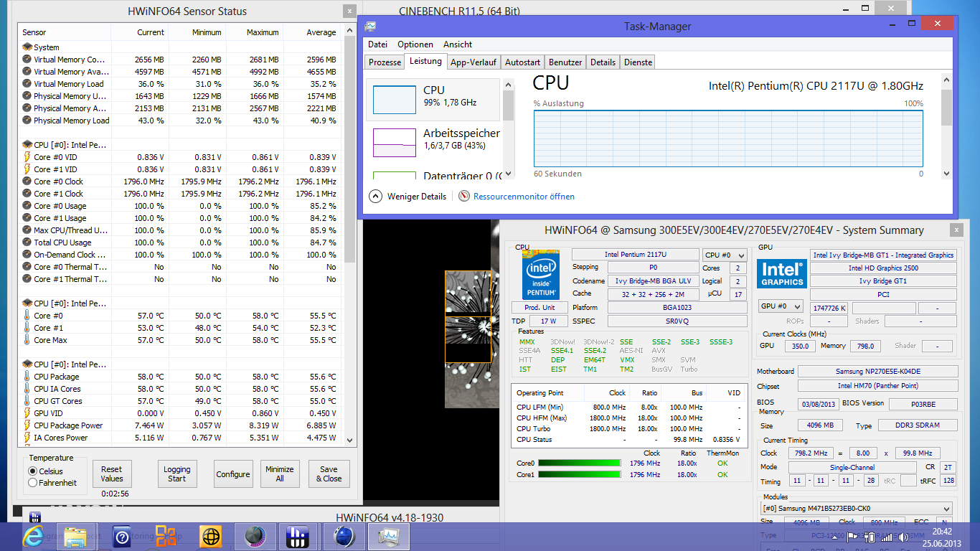Image resolution: width=980 pixels, height=551 pixels.
Task: Open Ressourcenmonitor öffnen link
Action: tap(524, 197)
